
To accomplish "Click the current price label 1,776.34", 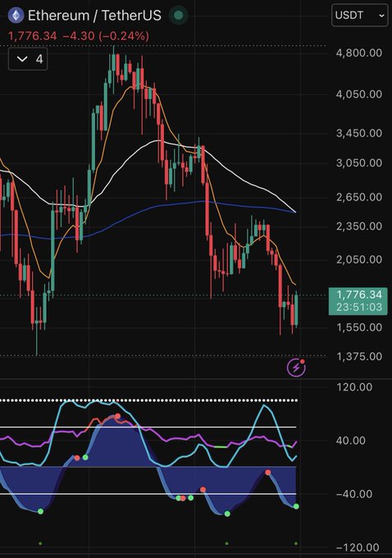I will coord(359,295).
